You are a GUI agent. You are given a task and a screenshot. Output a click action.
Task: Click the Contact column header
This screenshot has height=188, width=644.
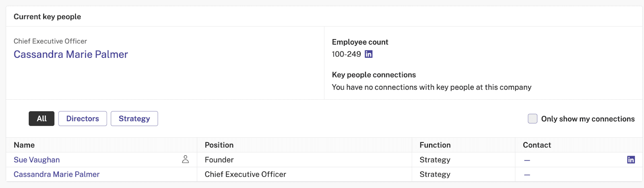click(x=537, y=145)
